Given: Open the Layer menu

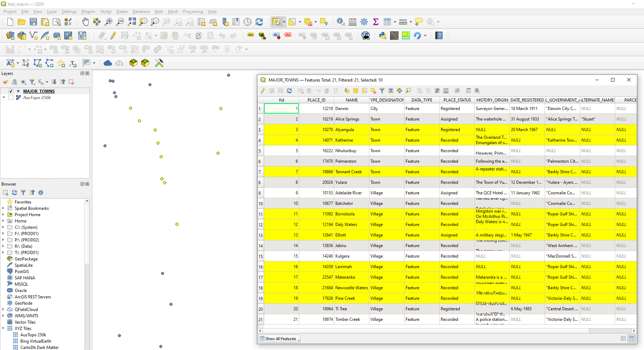Looking at the screenshot, I should 52,12.
